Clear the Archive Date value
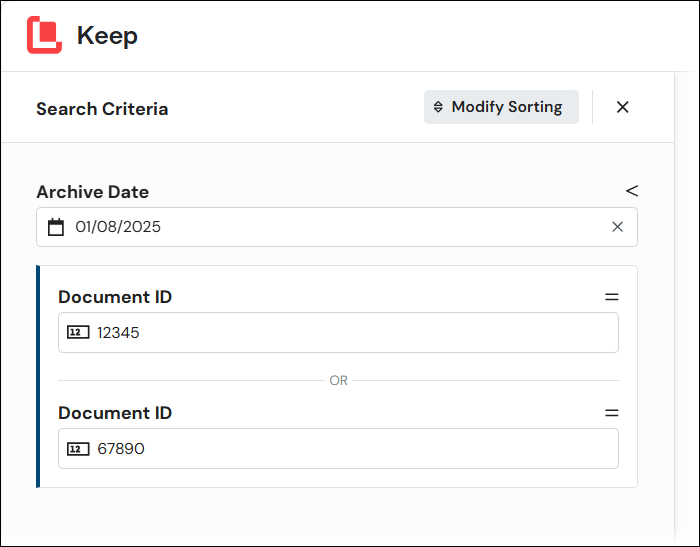This screenshot has height=547, width=700. [x=617, y=227]
